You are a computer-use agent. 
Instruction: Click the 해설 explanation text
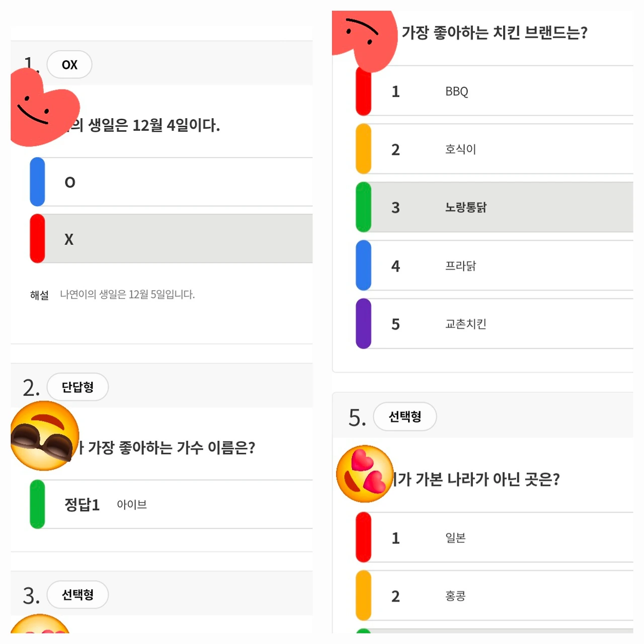127,294
